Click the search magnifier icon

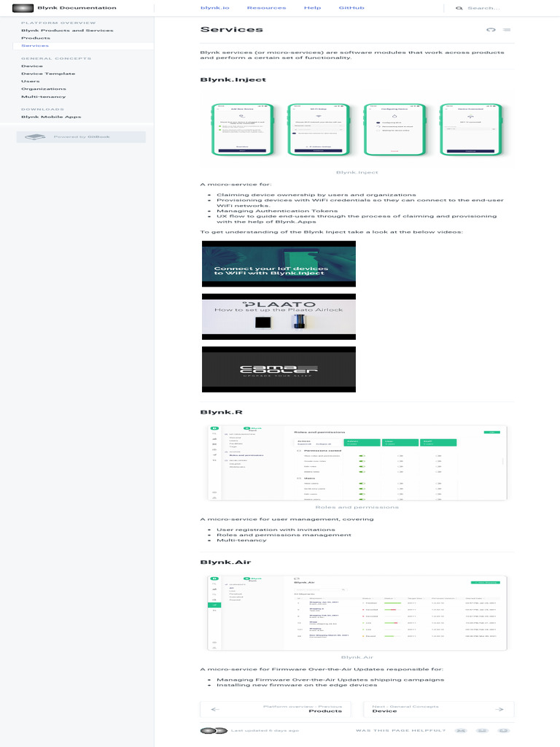tap(459, 8)
